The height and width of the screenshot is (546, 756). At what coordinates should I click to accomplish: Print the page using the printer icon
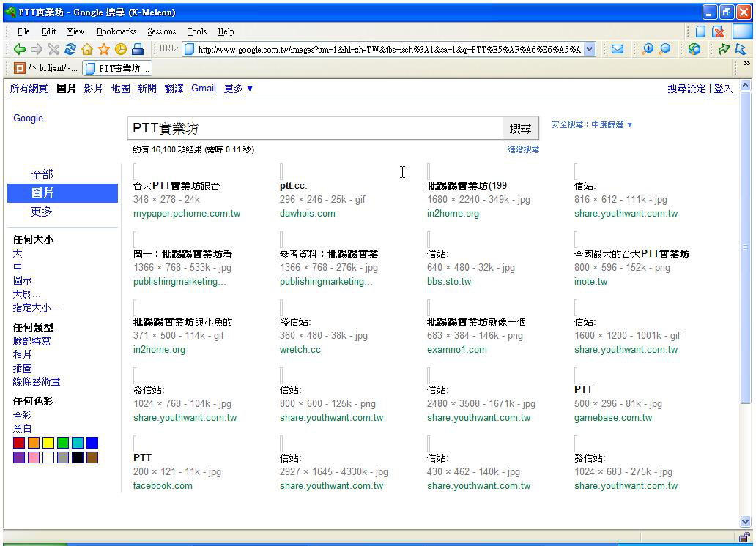pos(137,50)
